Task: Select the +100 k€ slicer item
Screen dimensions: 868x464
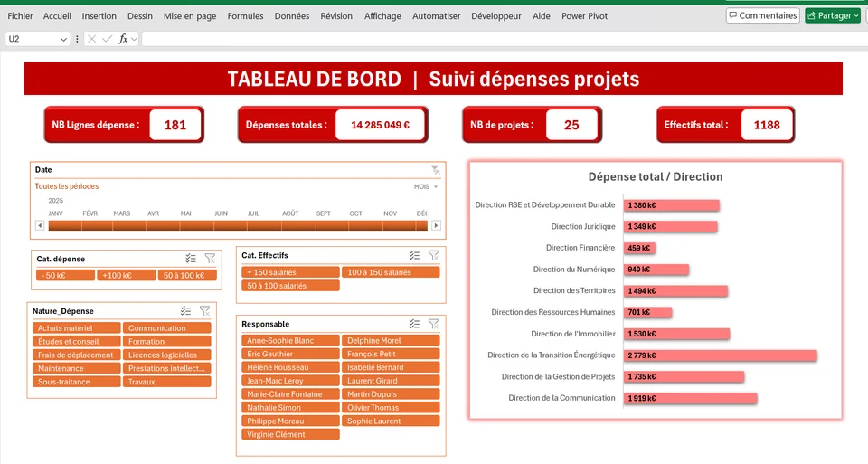Action: [x=127, y=275]
